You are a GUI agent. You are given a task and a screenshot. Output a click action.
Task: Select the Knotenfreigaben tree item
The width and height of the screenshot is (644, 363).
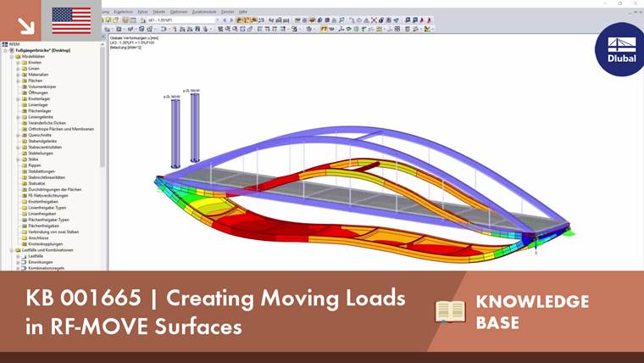click(43, 202)
